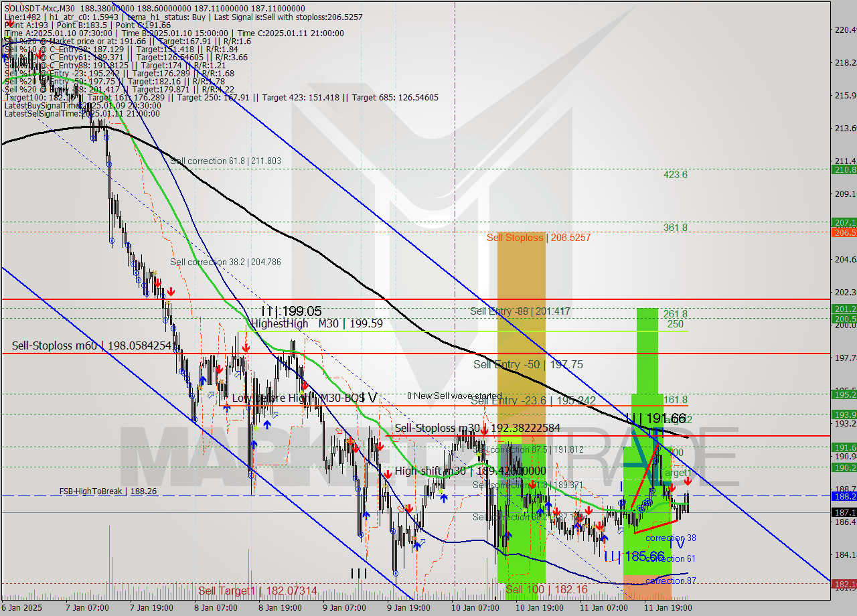Screen dimensions: 857x616
Task: Select the 'Sell correction 38.2 | 204.786' label
Action: [x=226, y=262]
